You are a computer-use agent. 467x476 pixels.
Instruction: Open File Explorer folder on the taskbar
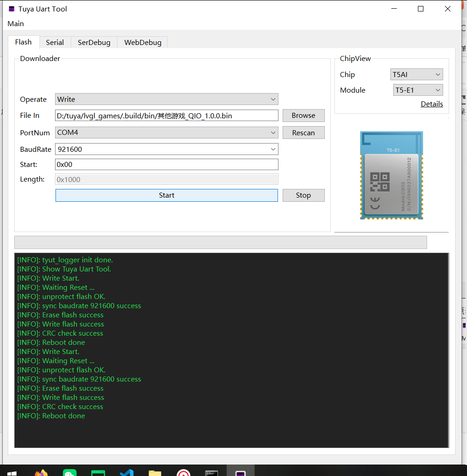[x=155, y=473]
